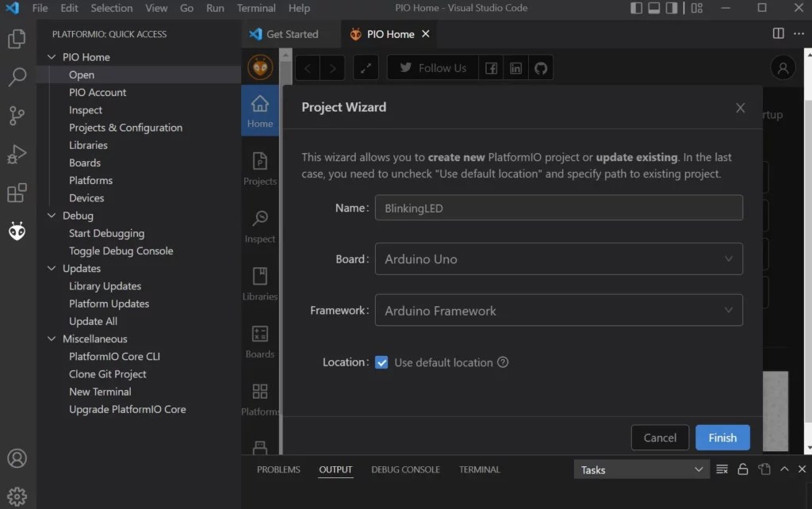Open the Selection menu
The image size is (812, 509).
click(111, 8)
